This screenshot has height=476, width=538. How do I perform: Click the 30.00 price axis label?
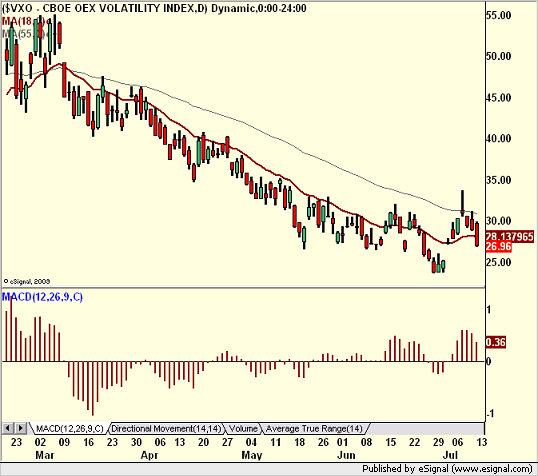[499, 221]
